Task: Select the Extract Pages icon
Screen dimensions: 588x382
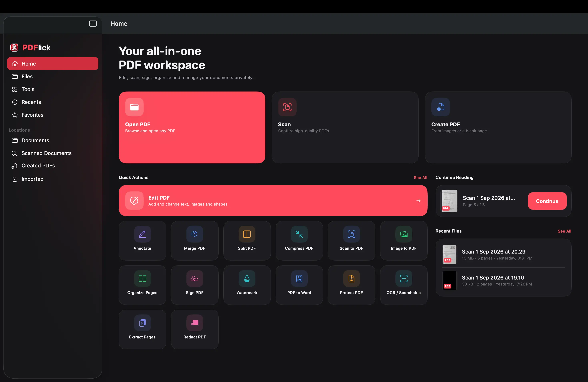Action: click(142, 323)
